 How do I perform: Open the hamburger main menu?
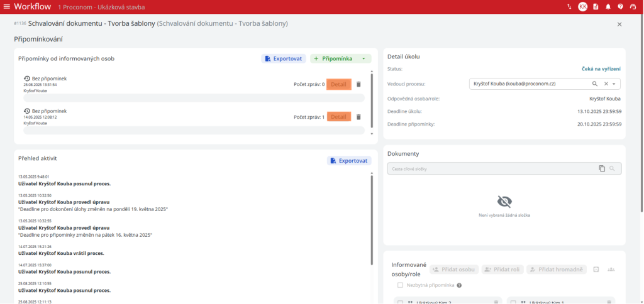[x=7, y=7]
